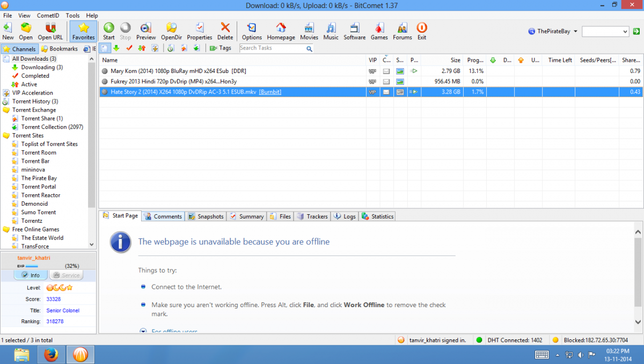
Task: Open the CometID menu
Action: 49,16
